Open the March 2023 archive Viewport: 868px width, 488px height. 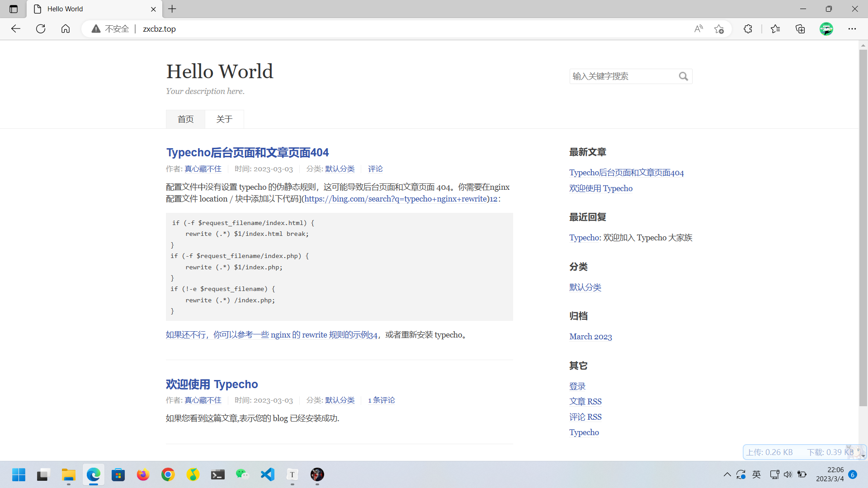click(x=590, y=336)
